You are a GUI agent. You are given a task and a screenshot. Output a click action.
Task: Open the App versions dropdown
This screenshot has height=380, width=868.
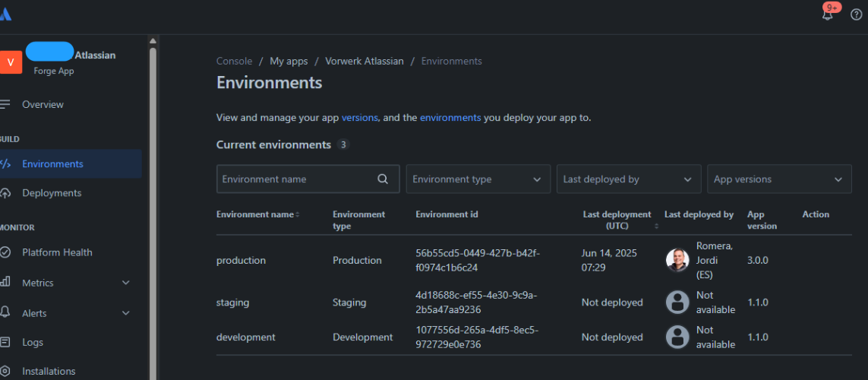pyautogui.click(x=779, y=179)
